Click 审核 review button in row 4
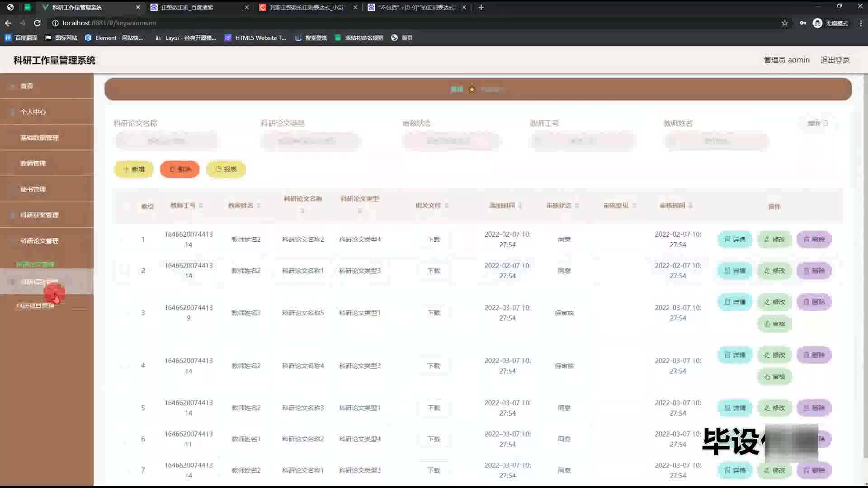This screenshot has width=868, height=488. click(x=774, y=377)
